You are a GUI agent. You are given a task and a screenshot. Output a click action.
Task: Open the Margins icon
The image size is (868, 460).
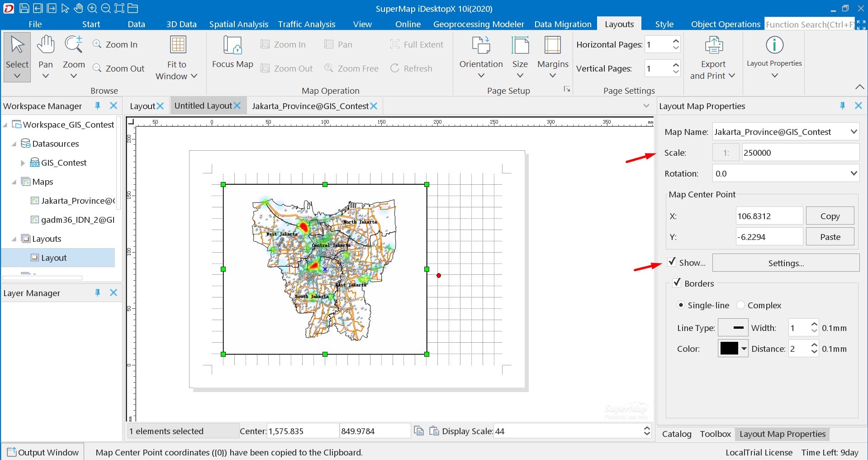click(x=553, y=45)
